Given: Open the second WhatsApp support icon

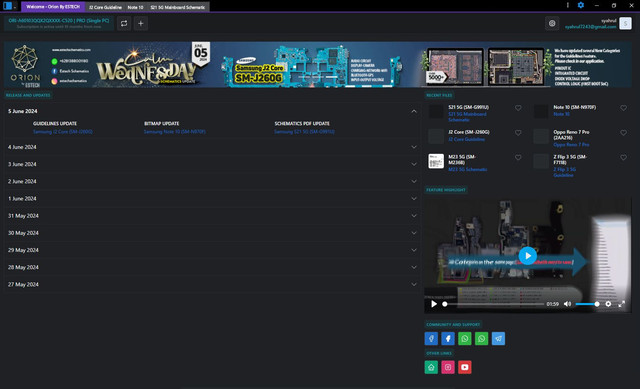Looking at the screenshot, I should pos(481,338).
